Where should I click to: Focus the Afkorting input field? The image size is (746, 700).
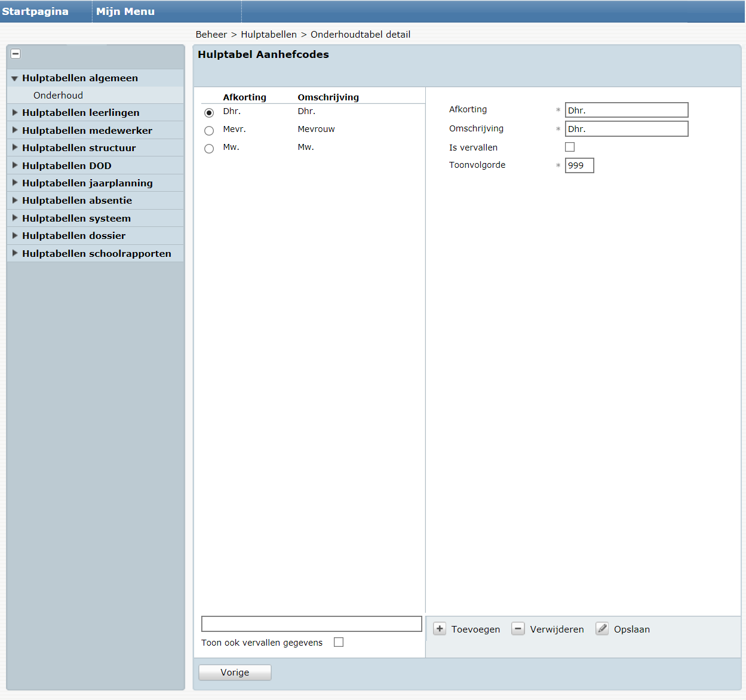627,110
